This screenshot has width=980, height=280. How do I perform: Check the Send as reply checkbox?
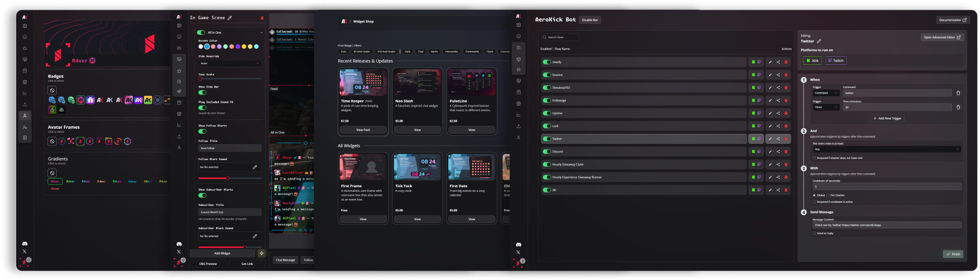[x=814, y=233]
